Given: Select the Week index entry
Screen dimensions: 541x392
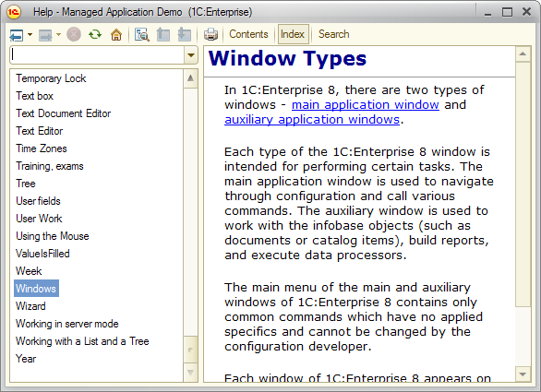Looking at the screenshot, I should pyautogui.click(x=29, y=271).
